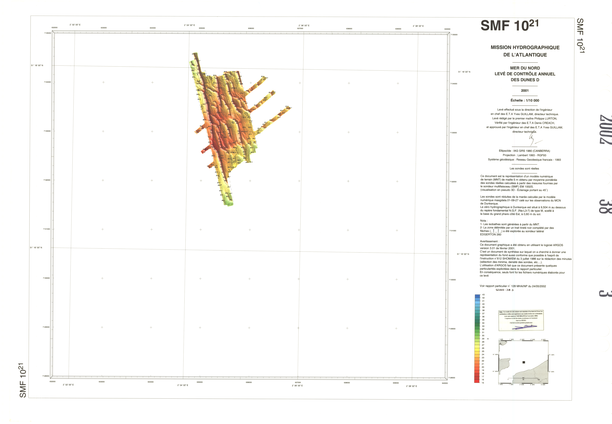Viewport: 612px width, 424px height.
Task: Click the year 2001 text in legend
Action: 517,90
